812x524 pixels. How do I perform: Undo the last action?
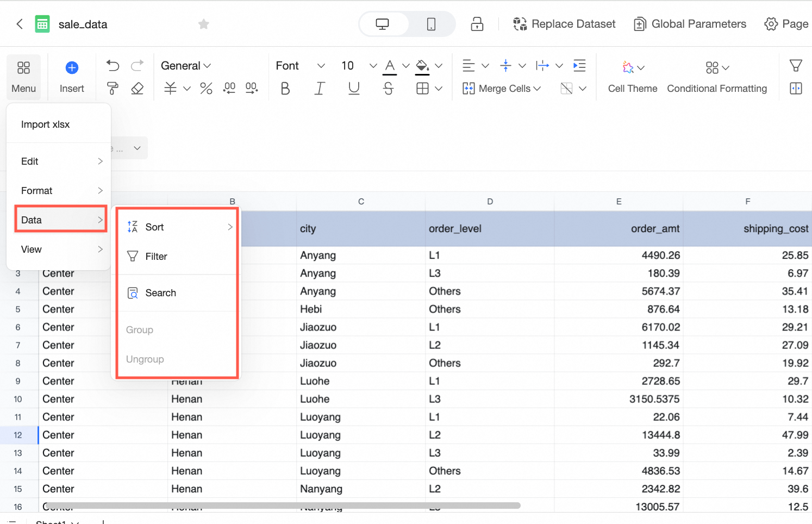[113, 66]
